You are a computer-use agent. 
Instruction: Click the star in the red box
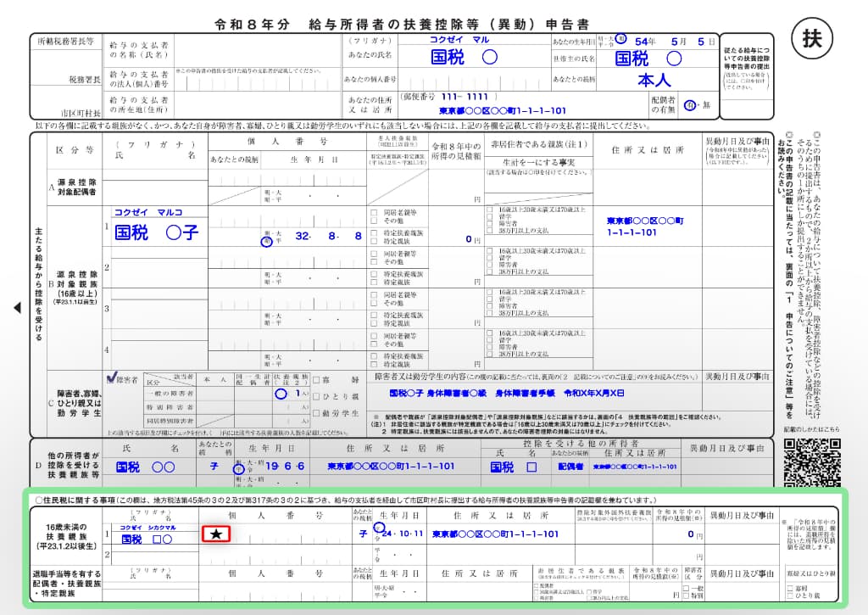pyautogui.click(x=216, y=534)
